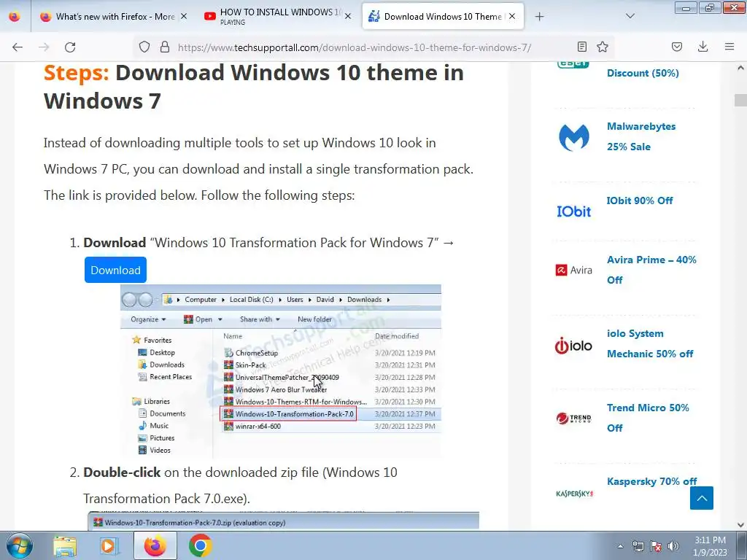Click the scrollbar up arrow
747x560 pixels.
pos(740,68)
